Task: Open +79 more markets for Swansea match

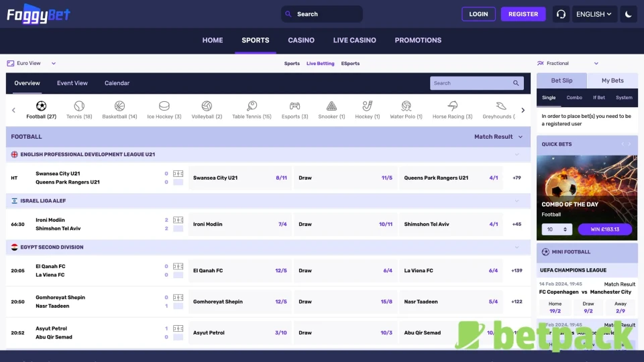Action: tap(517, 178)
